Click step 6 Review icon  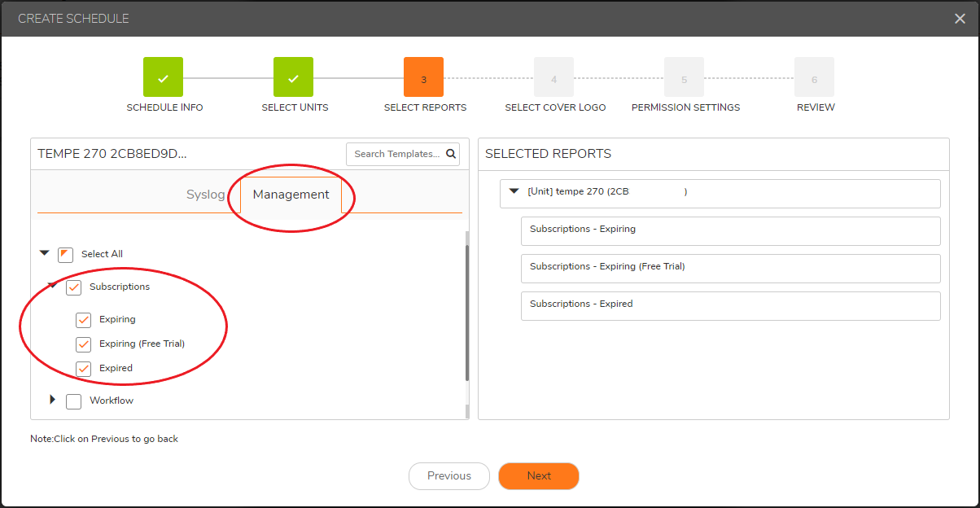pyautogui.click(x=814, y=77)
